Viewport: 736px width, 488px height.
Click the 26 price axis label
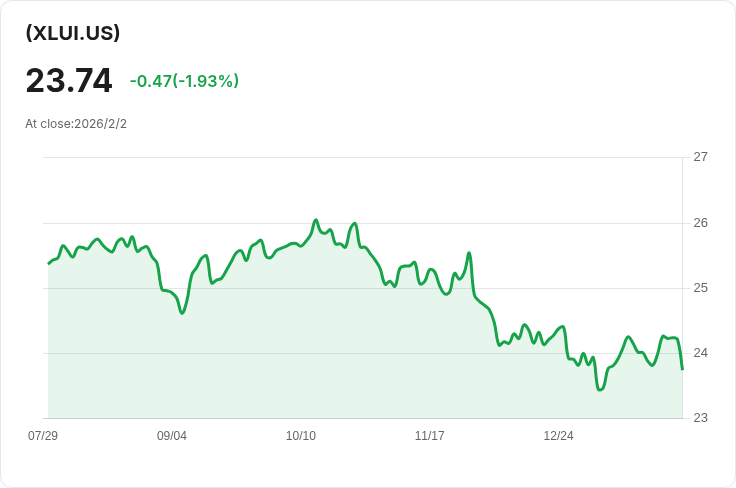tap(700, 222)
